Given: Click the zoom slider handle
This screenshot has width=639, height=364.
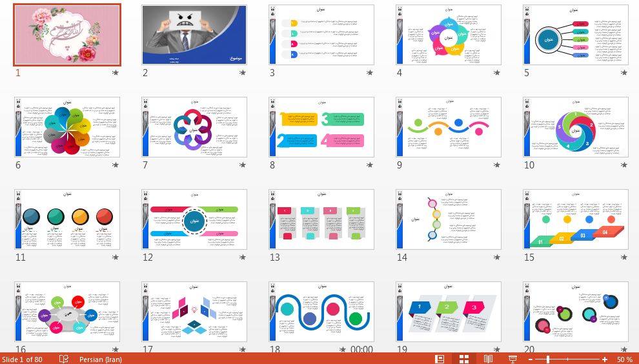Looking at the screenshot, I should (548, 359).
